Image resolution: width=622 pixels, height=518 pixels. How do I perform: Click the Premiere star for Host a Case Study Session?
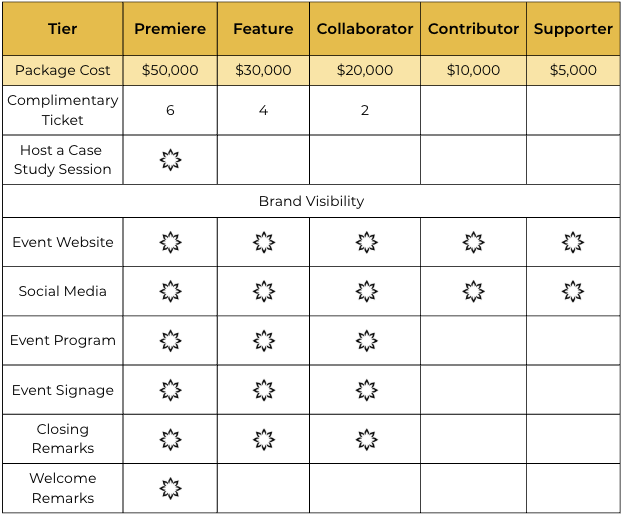coord(171,160)
